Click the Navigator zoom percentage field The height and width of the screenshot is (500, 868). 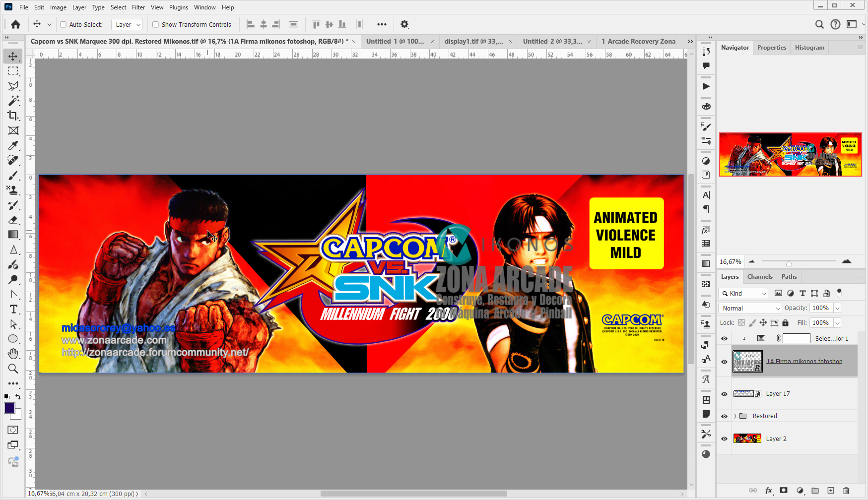point(731,261)
